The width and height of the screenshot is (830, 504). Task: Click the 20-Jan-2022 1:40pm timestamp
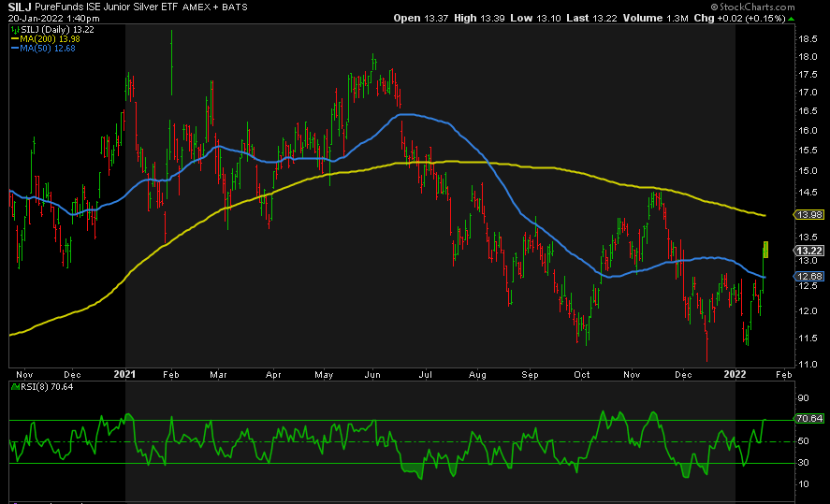pyautogui.click(x=53, y=18)
